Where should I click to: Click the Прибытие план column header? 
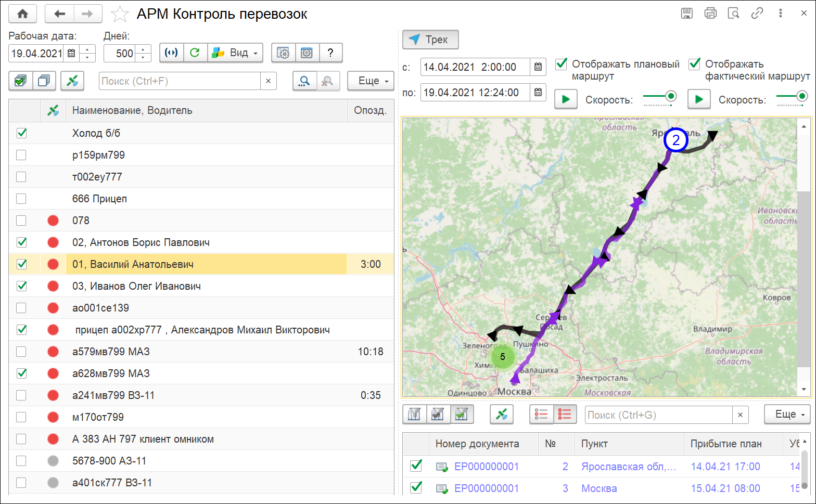725,444
